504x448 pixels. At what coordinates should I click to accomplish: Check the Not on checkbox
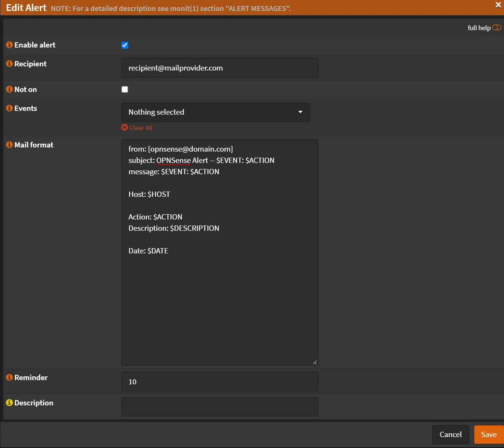pos(125,89)
